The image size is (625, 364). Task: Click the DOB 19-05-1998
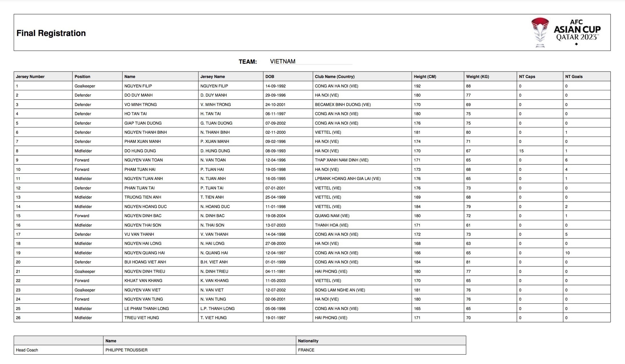(x=275, y=169)
